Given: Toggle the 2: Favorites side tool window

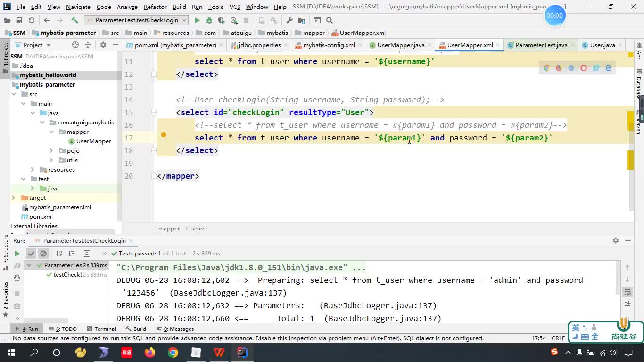Looking at the screenshot, I should [6, 300].
